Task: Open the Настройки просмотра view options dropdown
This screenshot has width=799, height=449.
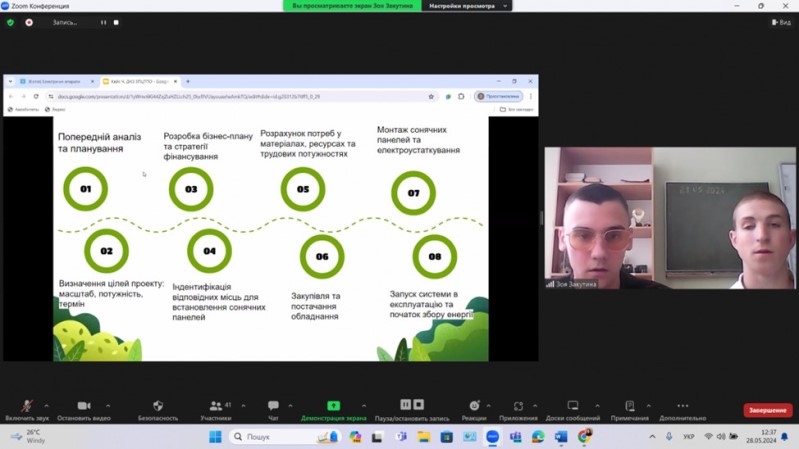Action: [x=467, y=6]
